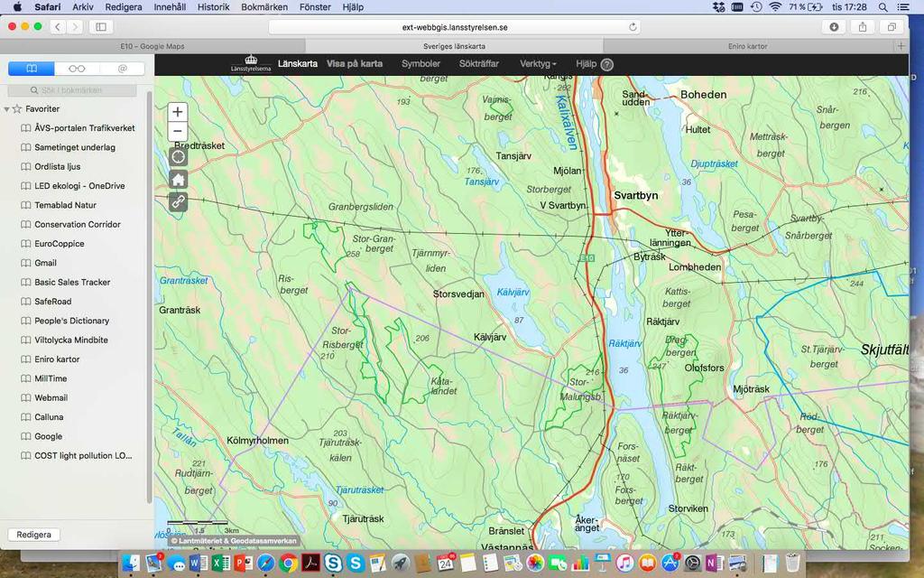924x578 pixels.
Task: Switch sidebar to Bookmarks view
Action: pos(32,69)
